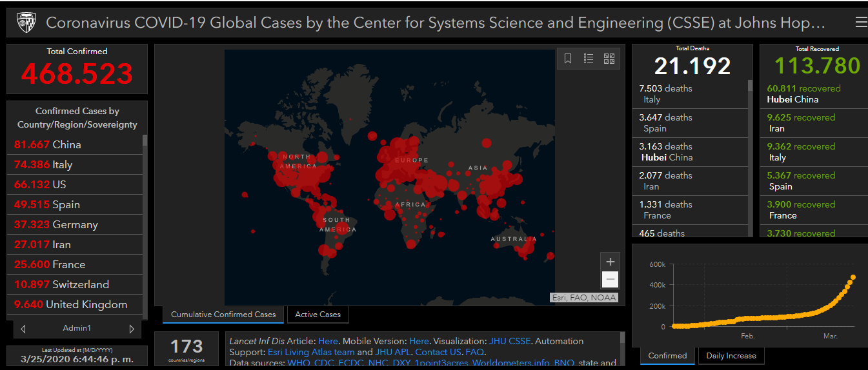Image resolution: width=868 pixels, height=370 pixels.
Task: Switch to Cumulative Confirmed Cases tab
Action: 223,315
